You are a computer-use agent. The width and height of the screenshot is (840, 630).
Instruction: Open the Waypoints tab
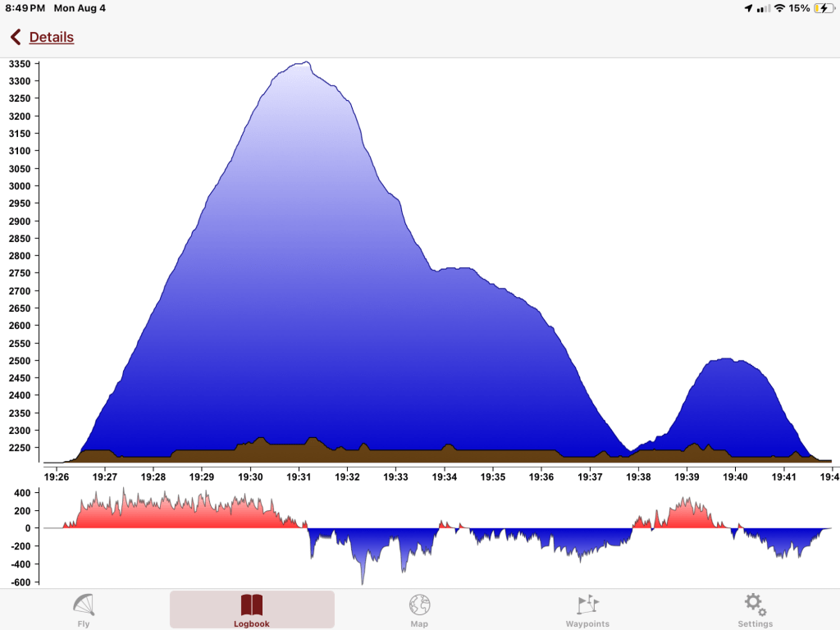[x=587, y=605]
